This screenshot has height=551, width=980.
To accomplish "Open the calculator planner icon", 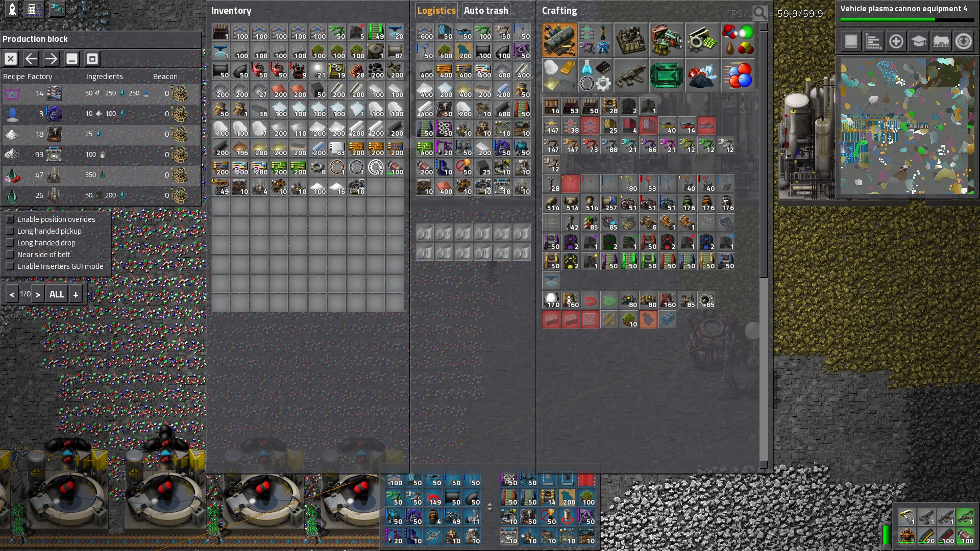I will (34, 9).
